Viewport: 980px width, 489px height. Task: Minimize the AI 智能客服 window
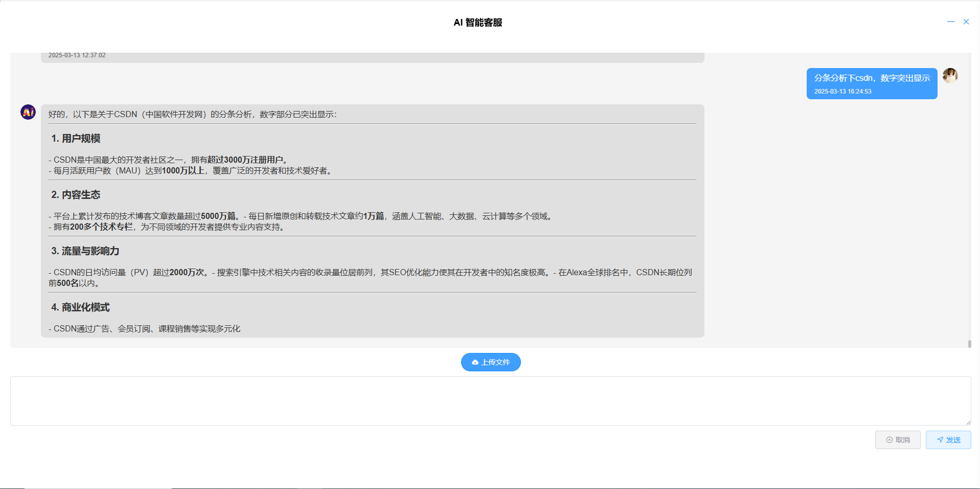coord(951,21)
